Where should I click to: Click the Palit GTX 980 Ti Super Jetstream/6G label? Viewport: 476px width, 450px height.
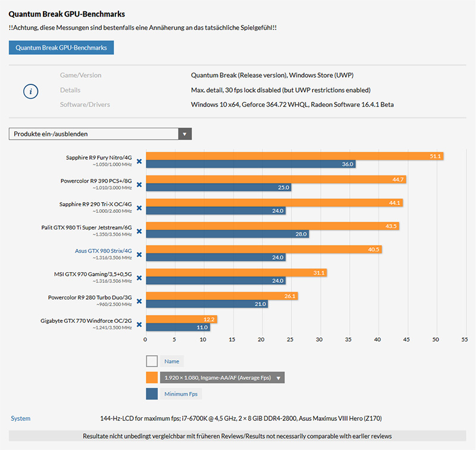86,228
